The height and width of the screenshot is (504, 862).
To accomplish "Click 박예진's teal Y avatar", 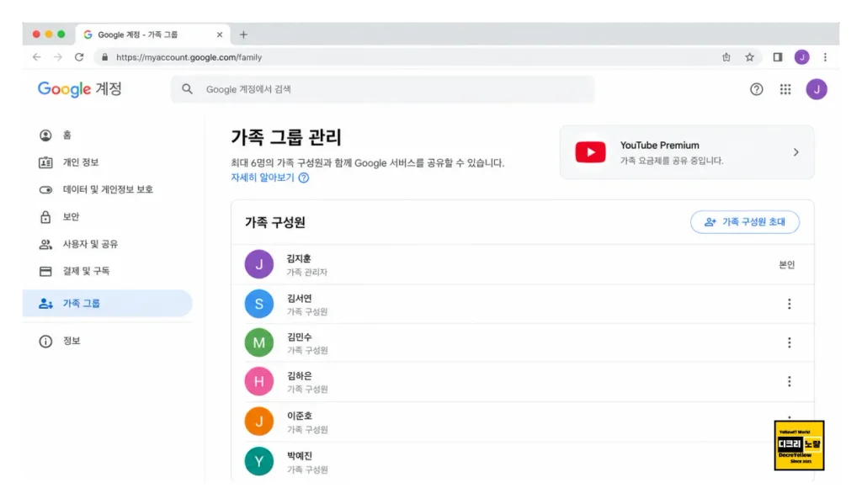I will (x=259, y=462).
